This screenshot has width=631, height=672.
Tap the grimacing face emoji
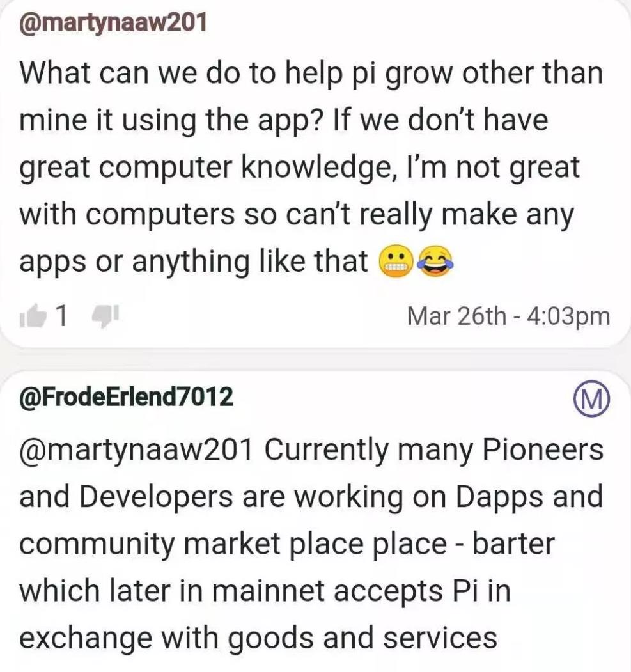396,261
